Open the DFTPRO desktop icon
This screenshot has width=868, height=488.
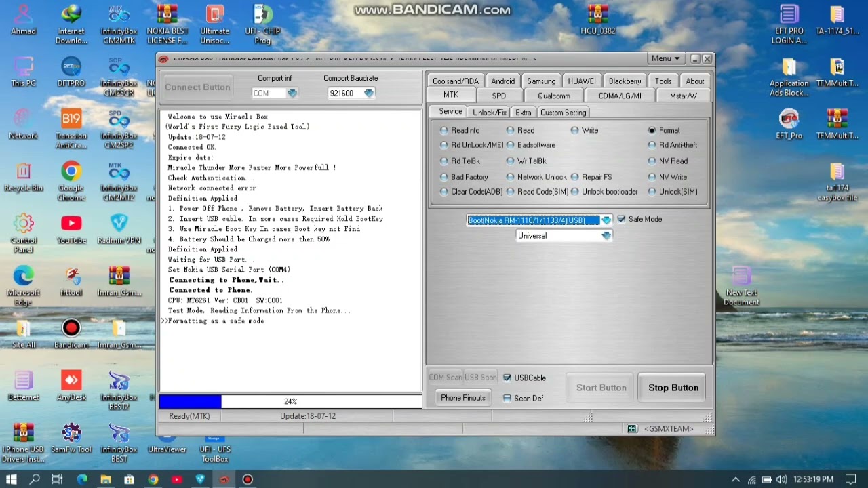71,71
